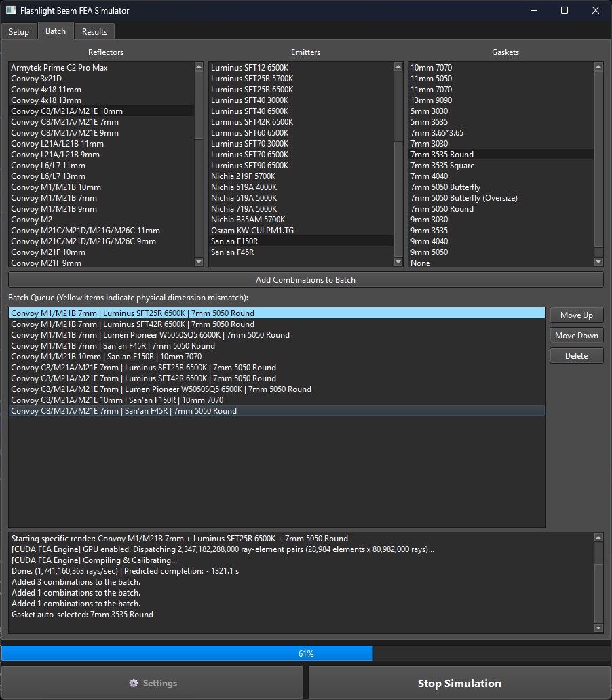
Task: Select queue item C8/M21A/M21E 7mm Lumen Pioneer W5050SQ5
Action: coord(277,389)
